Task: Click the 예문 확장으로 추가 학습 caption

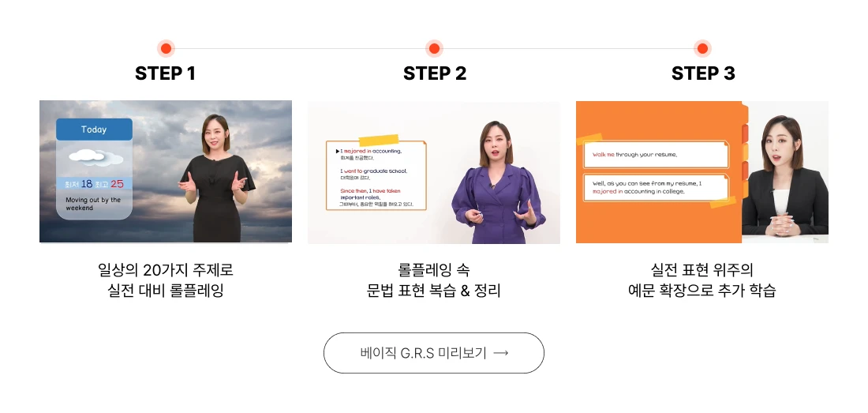Action: [x=702, y=291]
